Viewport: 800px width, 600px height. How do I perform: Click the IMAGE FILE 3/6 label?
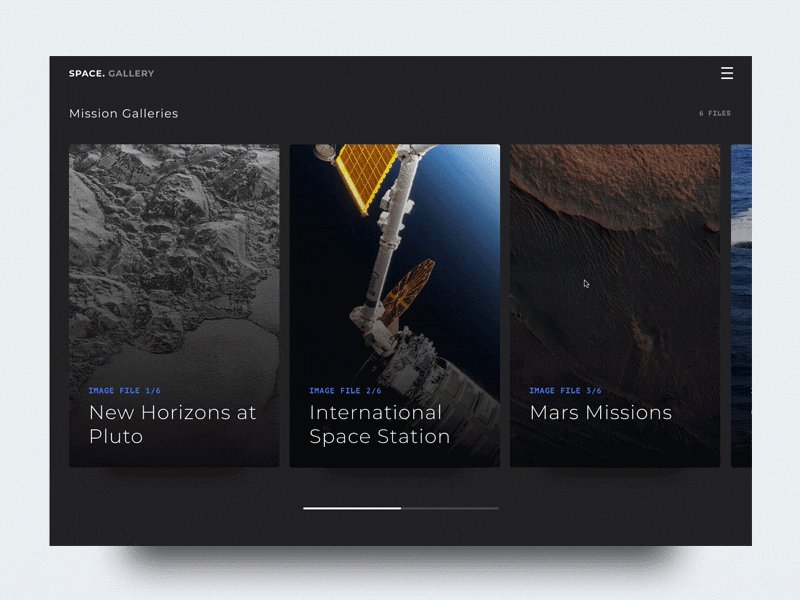pyautogui.click(x=565, y=391)
